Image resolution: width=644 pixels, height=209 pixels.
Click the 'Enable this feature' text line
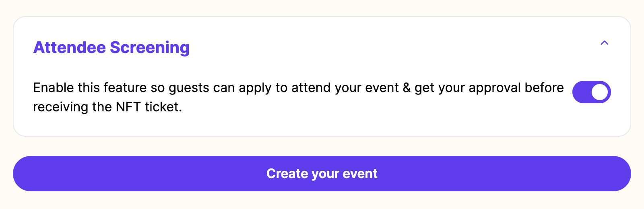298,88
